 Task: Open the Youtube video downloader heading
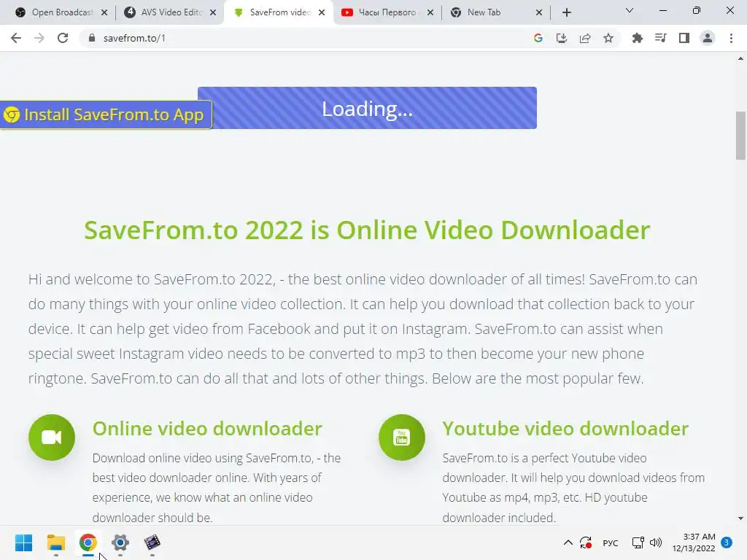coord(565,429)
